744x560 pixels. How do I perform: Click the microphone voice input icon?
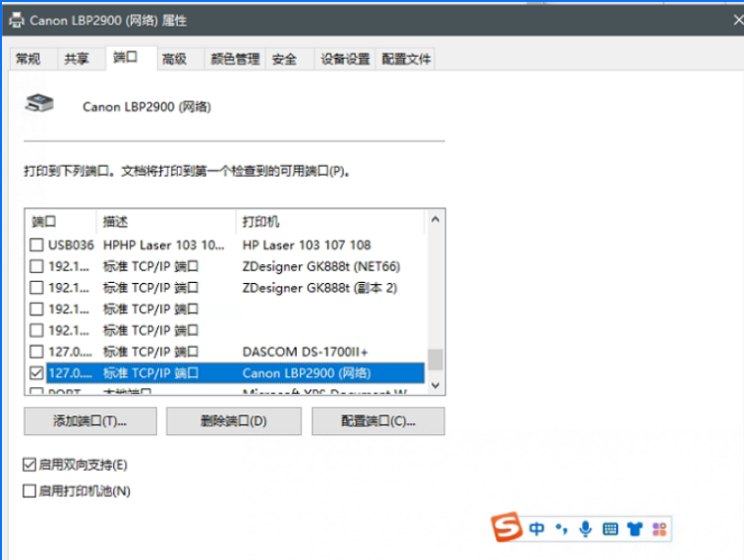tap(586, 529)
